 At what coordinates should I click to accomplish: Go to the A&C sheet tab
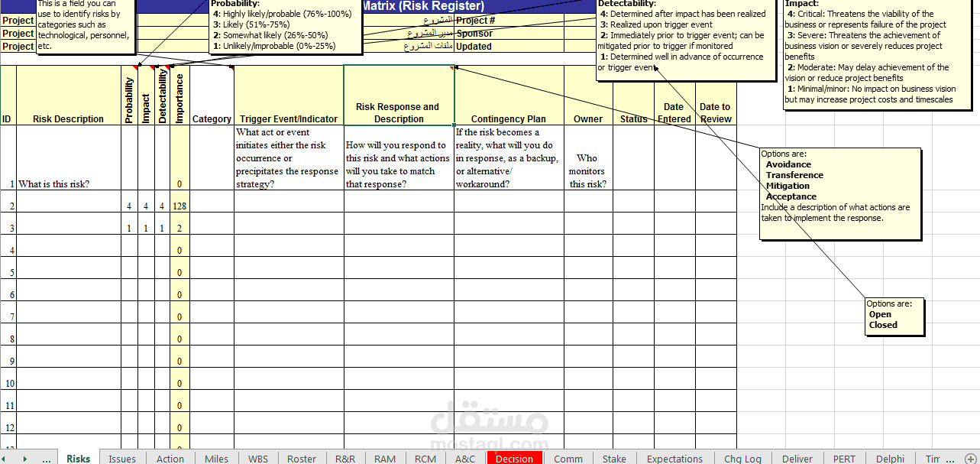coord(465,459)
